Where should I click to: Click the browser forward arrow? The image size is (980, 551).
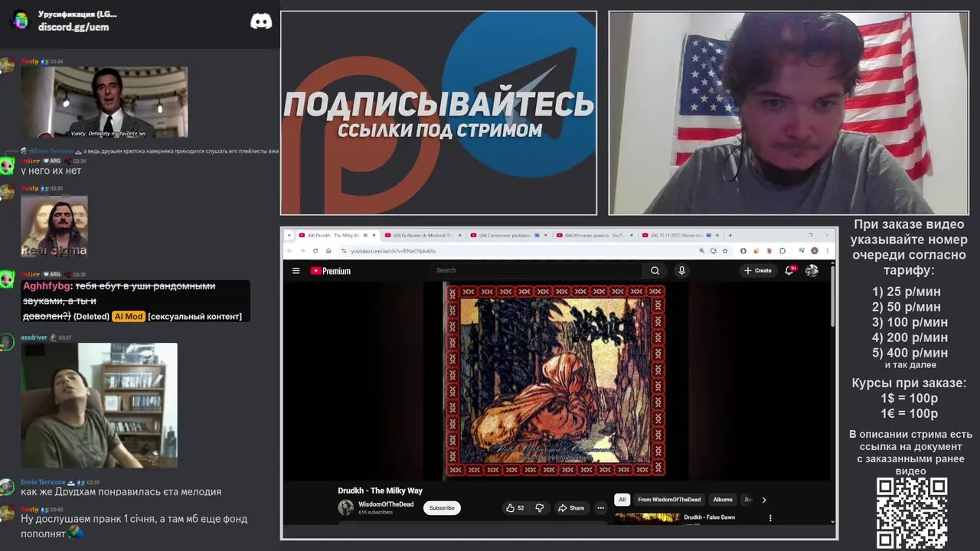(x=302, y=250)
